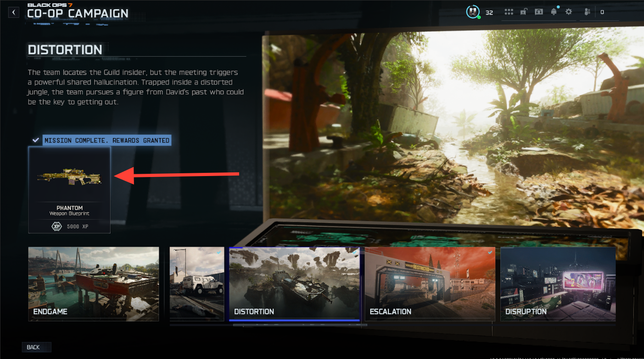Click the PHANTOM blueprint name label
The image size is (644, 359).
pyautogui.click(x=70, y=208)
